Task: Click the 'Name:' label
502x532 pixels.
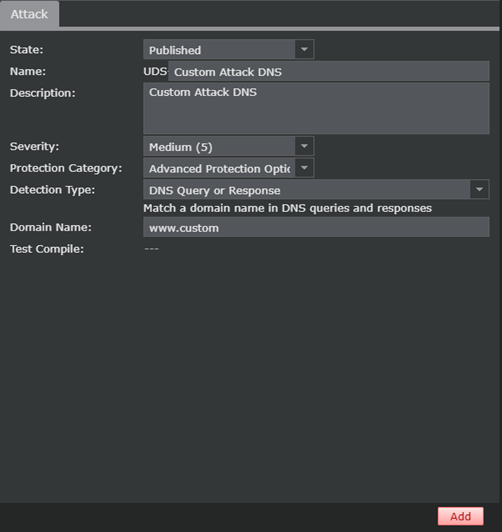Action: pyautogui.click(x=27, y=71)
